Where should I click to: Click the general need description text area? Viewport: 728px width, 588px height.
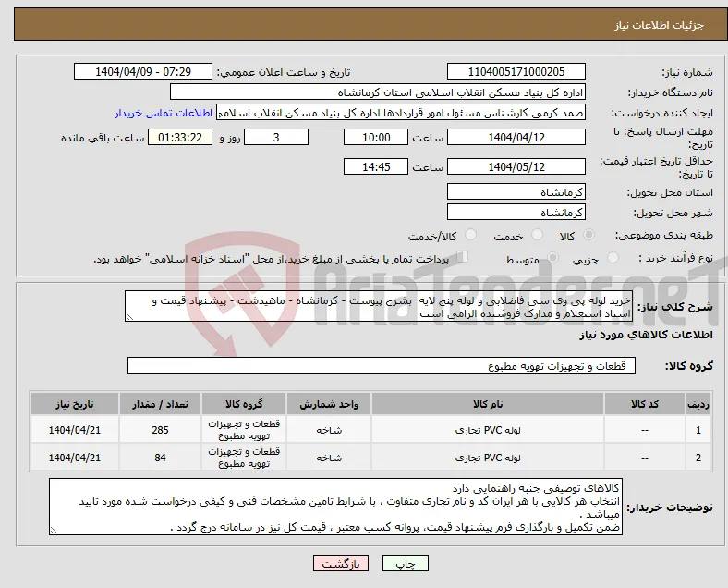[379, 307]
